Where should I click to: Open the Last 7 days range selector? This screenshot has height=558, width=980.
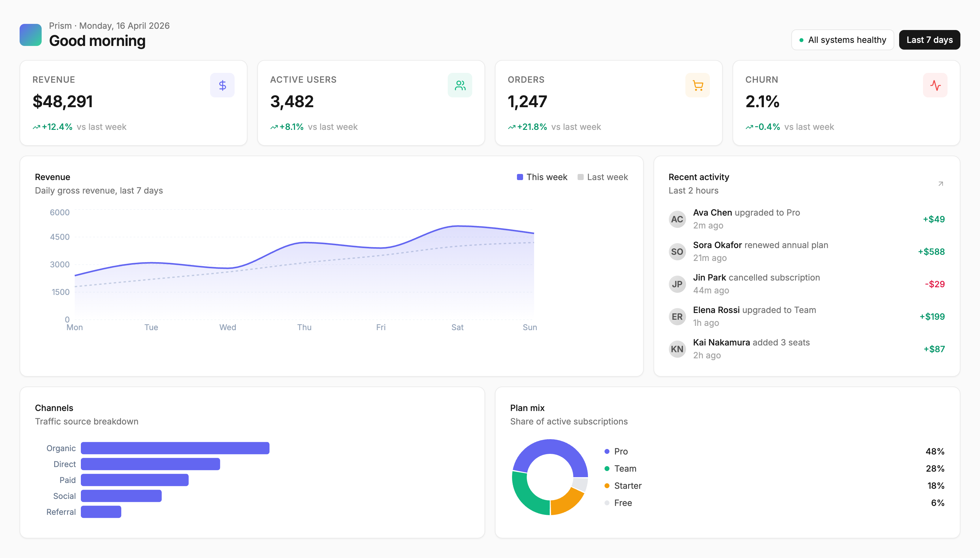click(929, 40)
